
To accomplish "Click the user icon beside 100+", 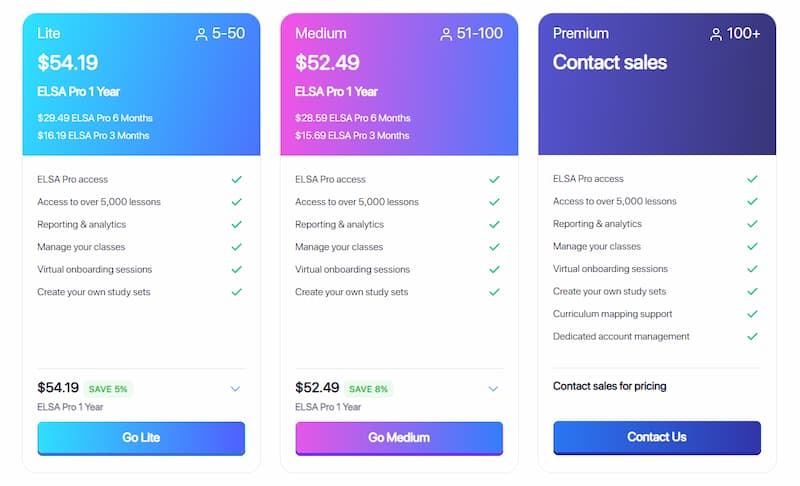I will pyautogui.click(x=716, y=34).
